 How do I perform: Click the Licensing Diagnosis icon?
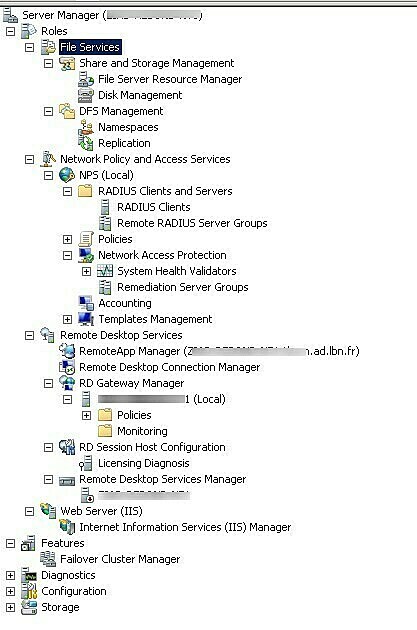pyautogui.click(x=86, y=463)
